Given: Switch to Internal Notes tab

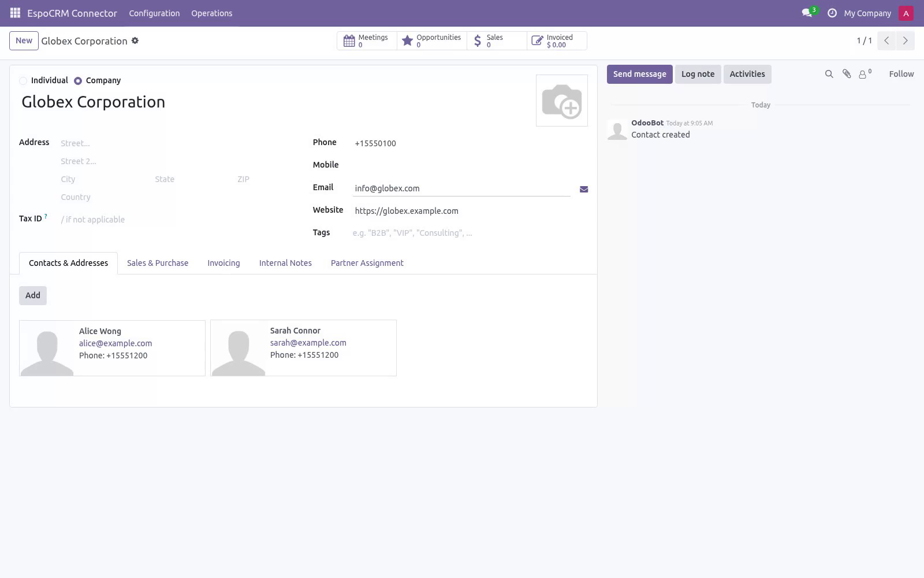Looking at the screenshot, I should point(285,263).
